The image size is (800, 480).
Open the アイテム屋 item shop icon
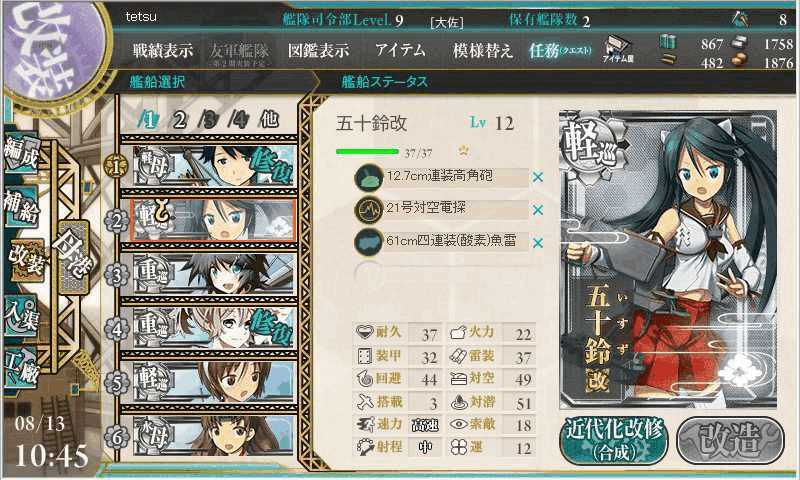(x=617, y=49)
